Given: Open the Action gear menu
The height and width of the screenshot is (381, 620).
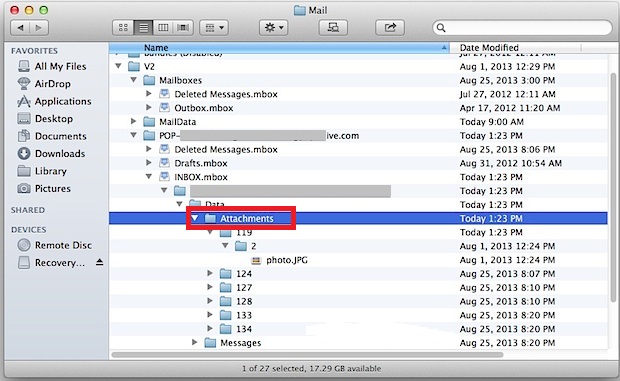Looking at the screenshot, I should point(274,28).
